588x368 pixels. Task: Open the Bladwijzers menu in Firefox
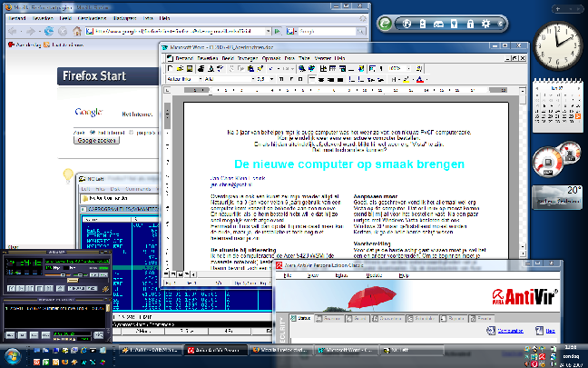124,18
